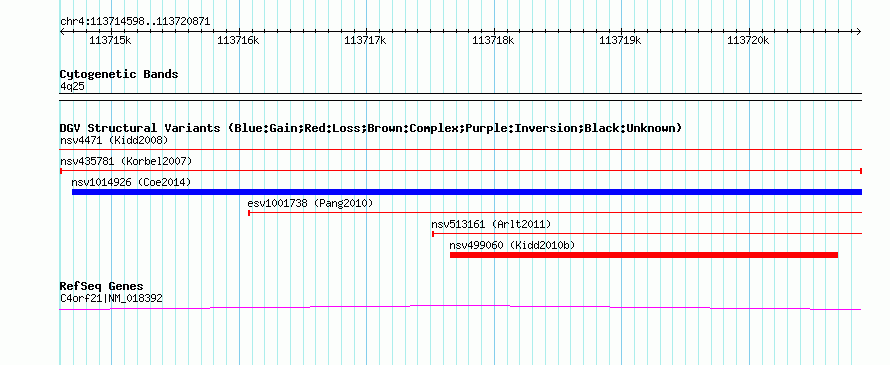Click the DGV Structural Variants track title
The image size is (890, 365).
tap(371, 128)
